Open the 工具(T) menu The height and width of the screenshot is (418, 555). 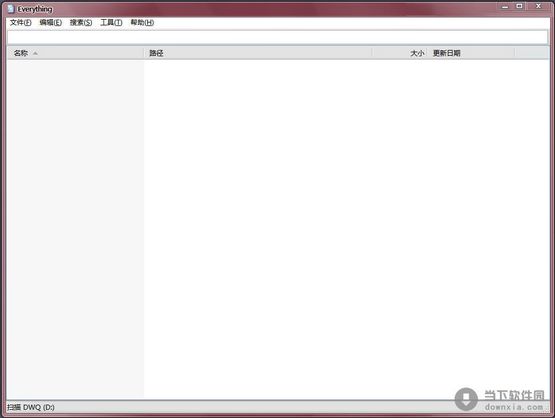(111, 23)
